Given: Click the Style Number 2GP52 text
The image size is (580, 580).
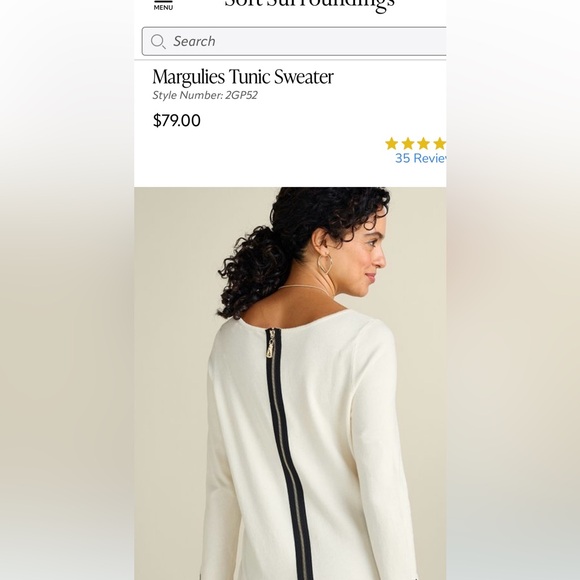Looking at the screenshot, I should point(205,95).
